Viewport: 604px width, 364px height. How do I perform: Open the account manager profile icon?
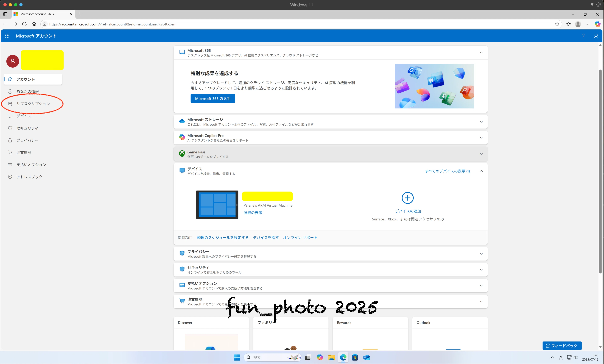[596, 36]
